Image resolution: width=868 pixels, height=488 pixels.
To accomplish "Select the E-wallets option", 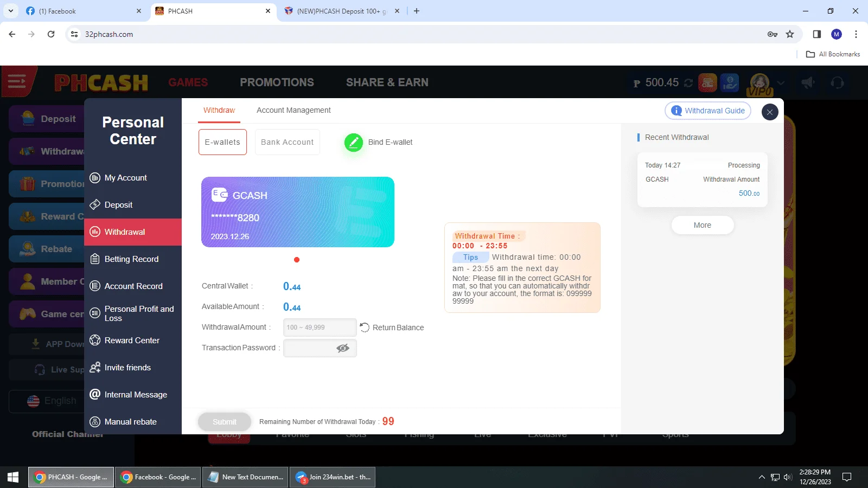I will pyautogui.click(x=222, y=142).
